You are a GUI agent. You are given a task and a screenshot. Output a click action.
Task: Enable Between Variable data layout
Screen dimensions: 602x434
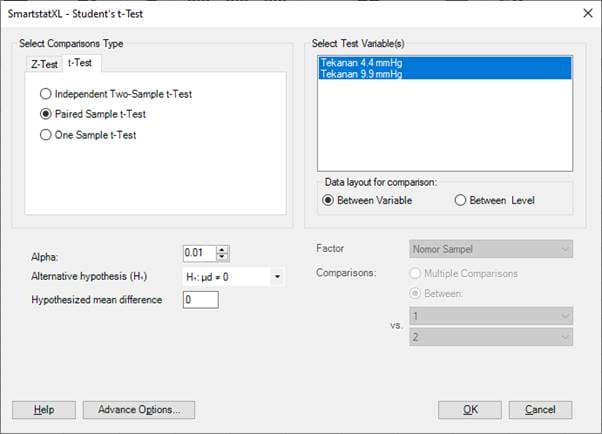pos(329,200)
